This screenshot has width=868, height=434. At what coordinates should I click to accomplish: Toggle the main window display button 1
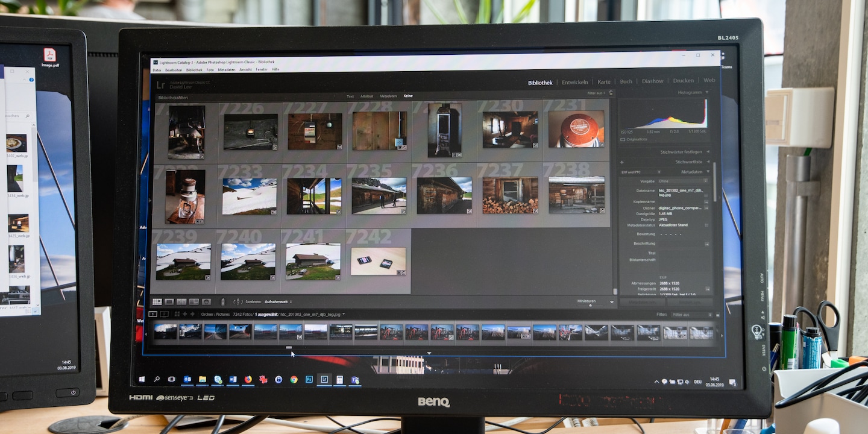153,314
